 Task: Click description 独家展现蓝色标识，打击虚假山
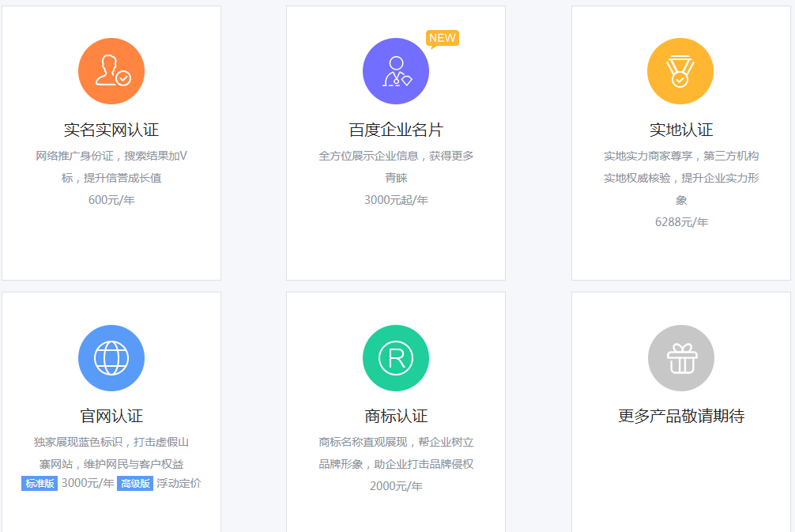[x=111, y=442]
